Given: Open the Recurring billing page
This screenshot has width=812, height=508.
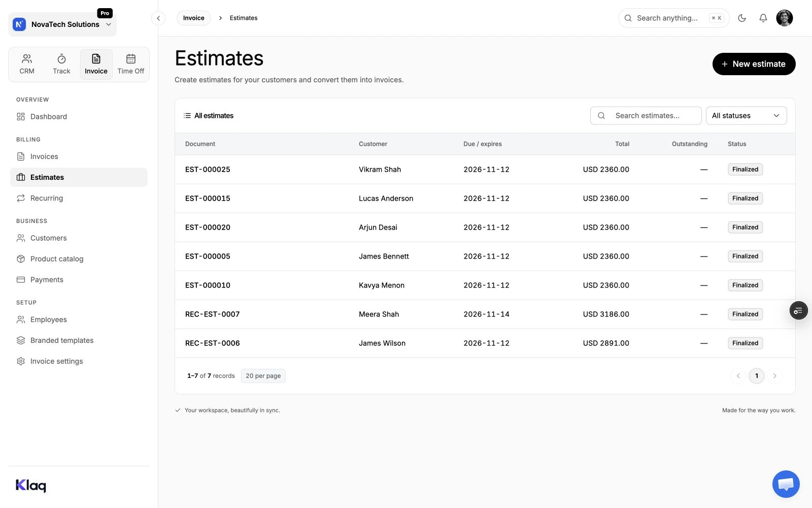Looking at the screenshot, I should coord(79,198).
